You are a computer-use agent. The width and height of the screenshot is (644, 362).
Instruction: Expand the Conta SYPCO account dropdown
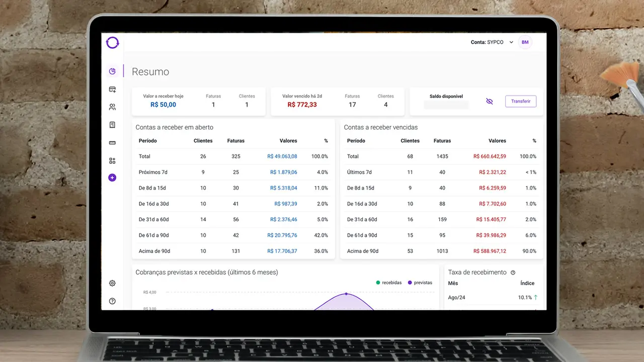pos(511,42)
